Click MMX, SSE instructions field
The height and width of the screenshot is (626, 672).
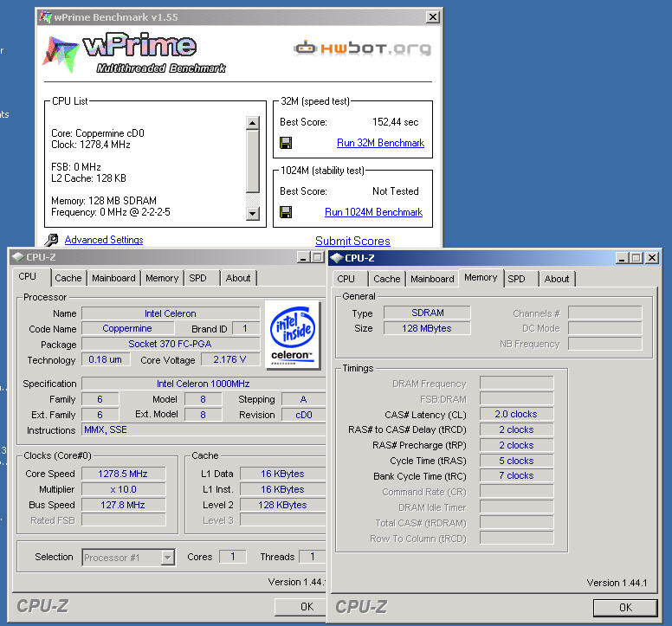click(x=204, y=429)
